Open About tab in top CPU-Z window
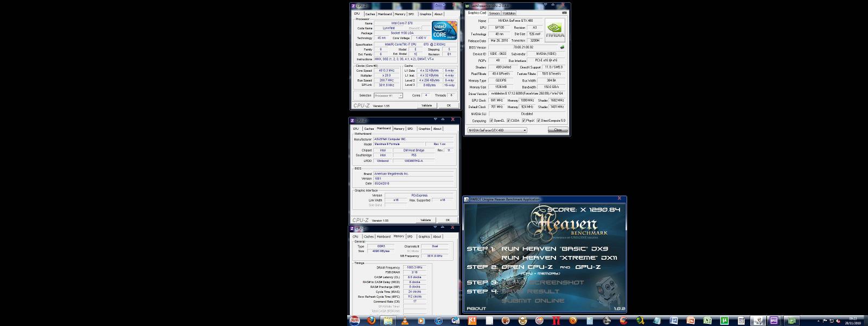This screenshot has width=868, height=326. coord(438,14)
